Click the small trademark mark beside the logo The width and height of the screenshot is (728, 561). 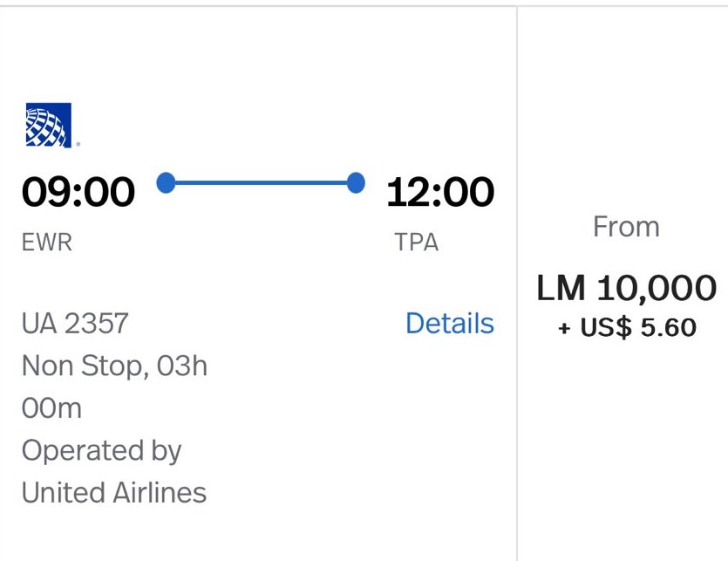point(78,144)
